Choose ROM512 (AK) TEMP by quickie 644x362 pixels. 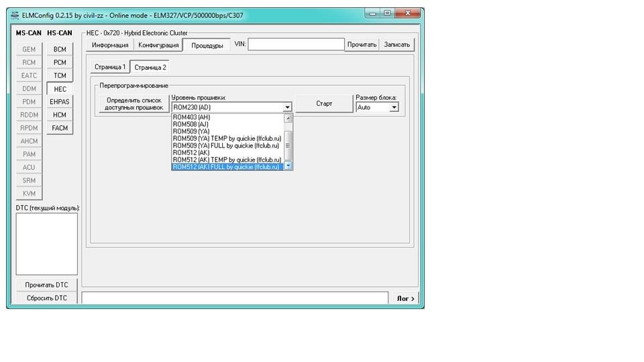[227, 160]
